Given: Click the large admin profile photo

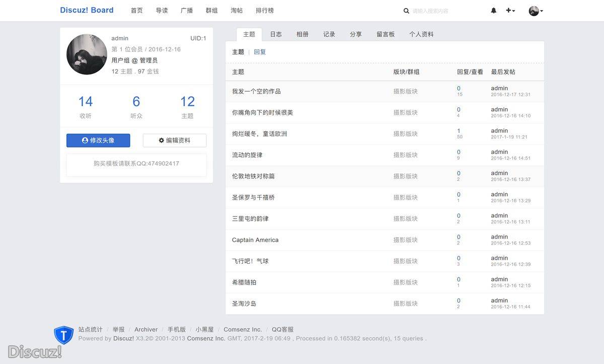Looking at the screenshot, I should coord(87,54).
